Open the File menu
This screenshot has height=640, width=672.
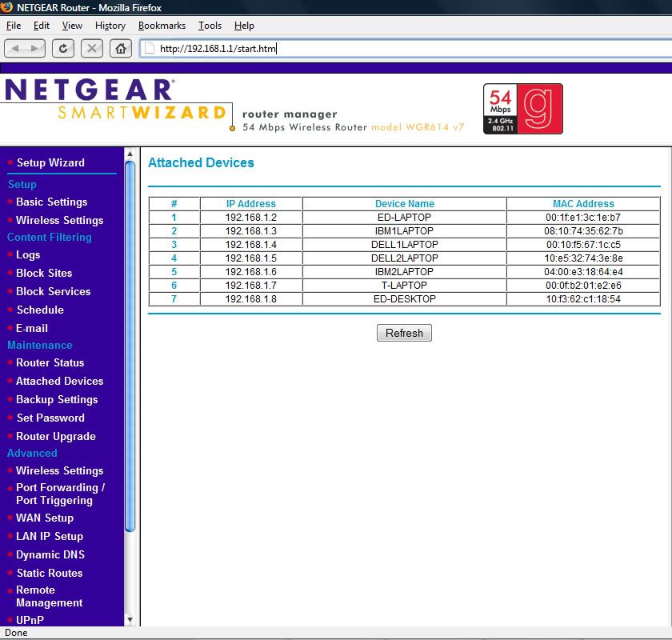point(14,26)
